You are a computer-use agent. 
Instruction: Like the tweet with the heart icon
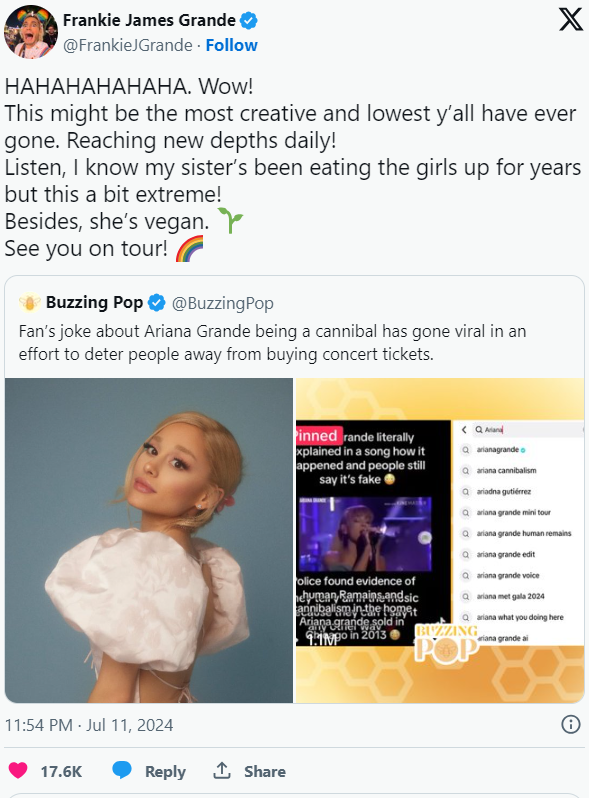point(18,771)
